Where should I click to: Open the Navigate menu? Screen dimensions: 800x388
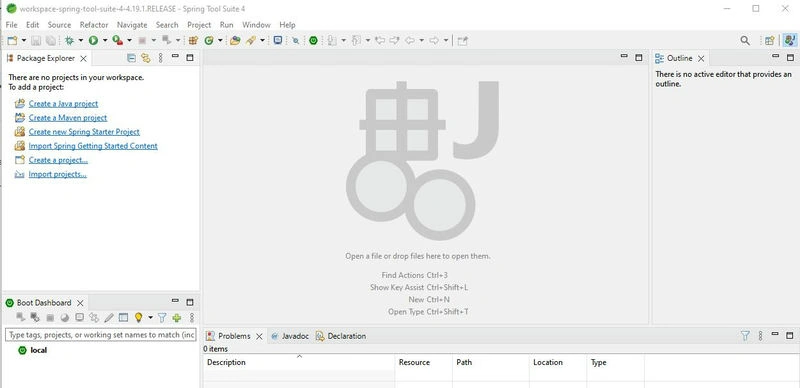(x=132, y=25)
